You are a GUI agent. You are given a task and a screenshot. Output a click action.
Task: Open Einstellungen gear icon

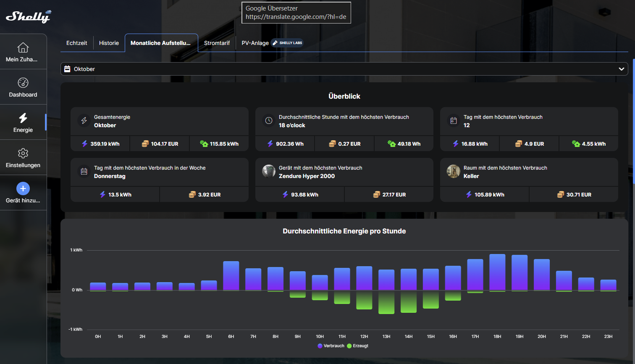[x=23, y=153]
